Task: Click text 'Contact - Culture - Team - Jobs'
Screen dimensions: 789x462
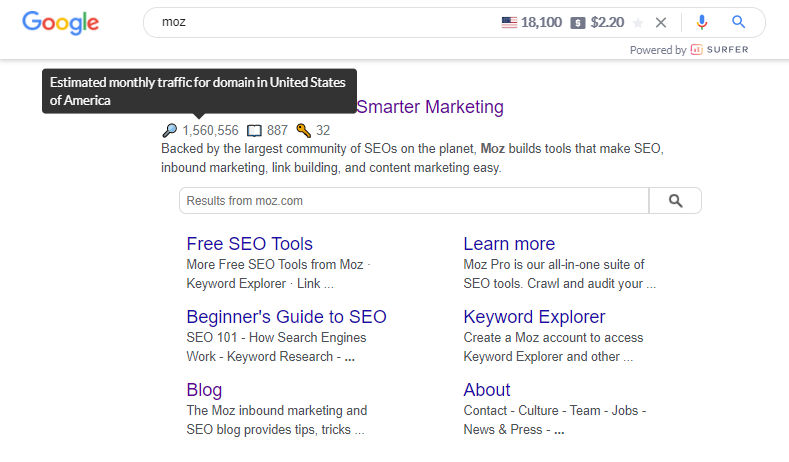Action: point(551,411)
